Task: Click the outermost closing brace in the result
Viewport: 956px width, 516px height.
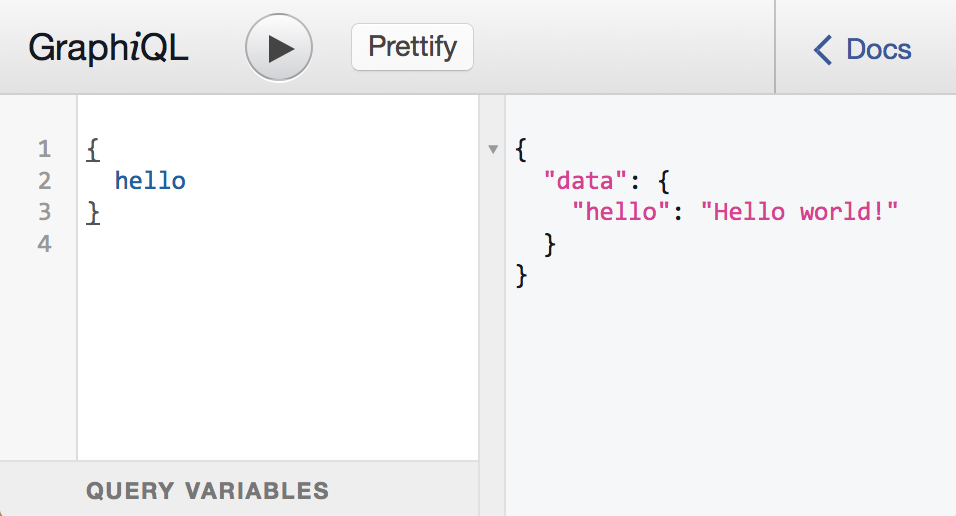Action: tap(520, 275)
